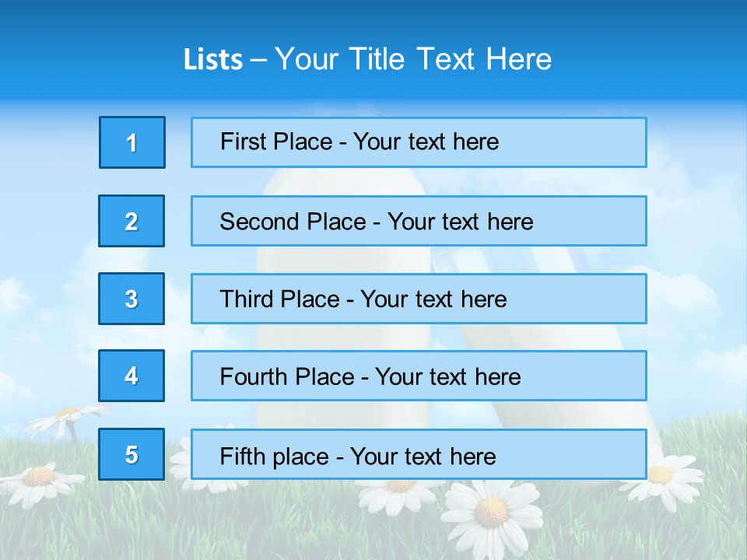Click the Fifth place text box
747x560 pixels.
[419, 454]
